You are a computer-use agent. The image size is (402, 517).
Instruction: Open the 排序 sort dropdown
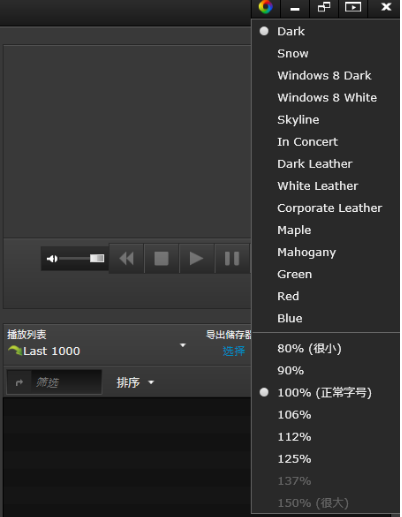(x=135, y=383)
